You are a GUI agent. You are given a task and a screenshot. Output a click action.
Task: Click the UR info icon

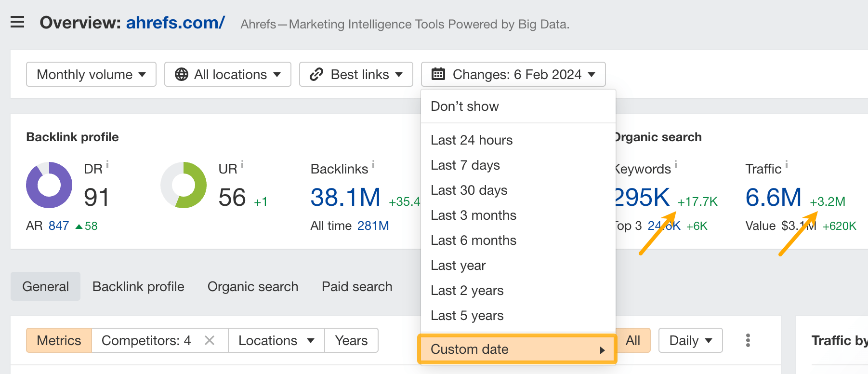[x=242, y=165]
